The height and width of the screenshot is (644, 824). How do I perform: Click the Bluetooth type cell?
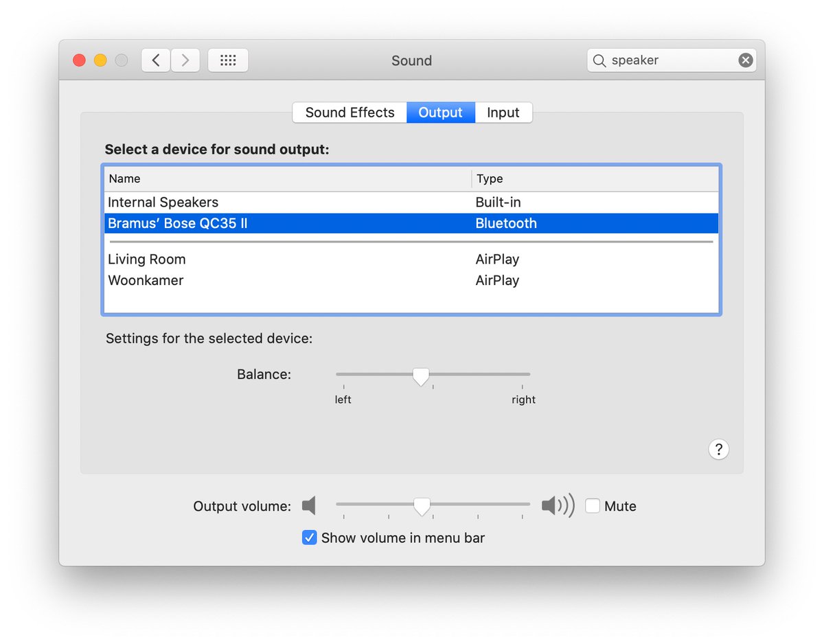coord(506,223)
